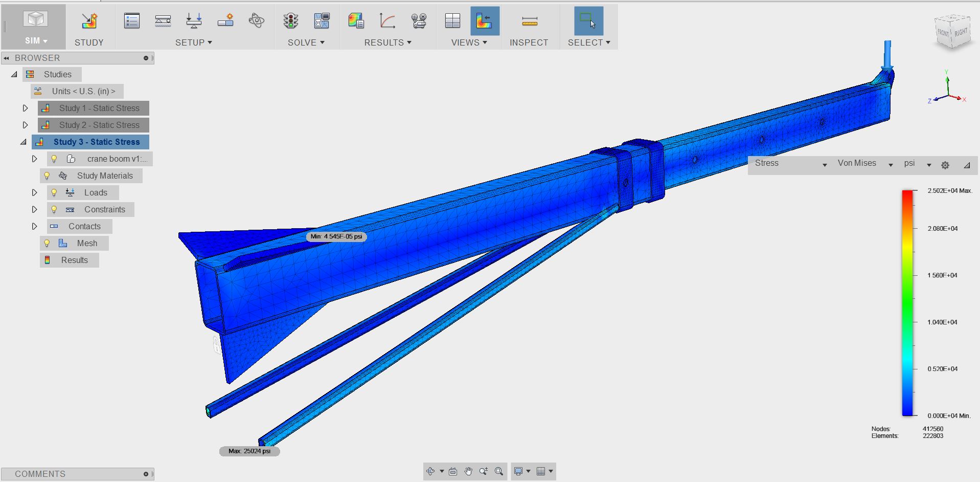Screen dimensions: 980x482
Task: Click the Inspect measure icon
Action: coord(530,21)
